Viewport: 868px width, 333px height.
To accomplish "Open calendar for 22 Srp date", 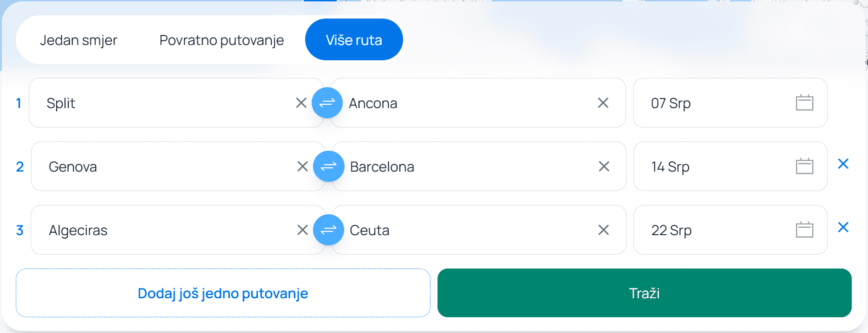I will [804, 230].
